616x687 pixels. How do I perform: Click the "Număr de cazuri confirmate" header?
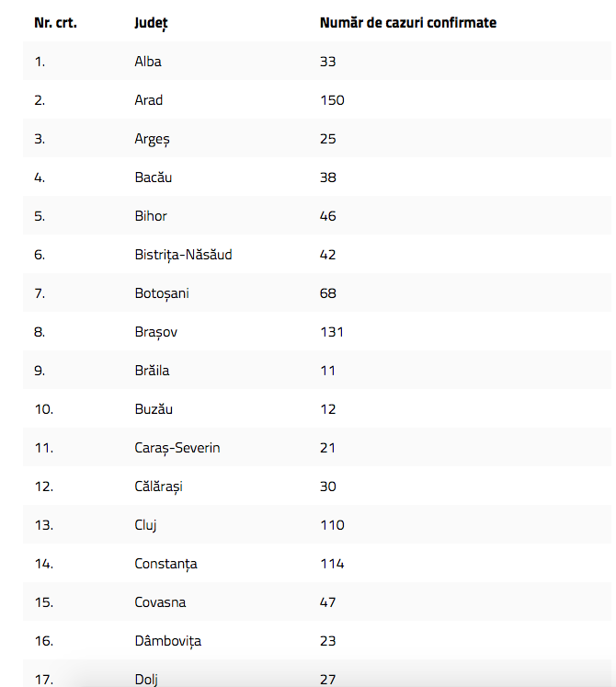[407, 22]
